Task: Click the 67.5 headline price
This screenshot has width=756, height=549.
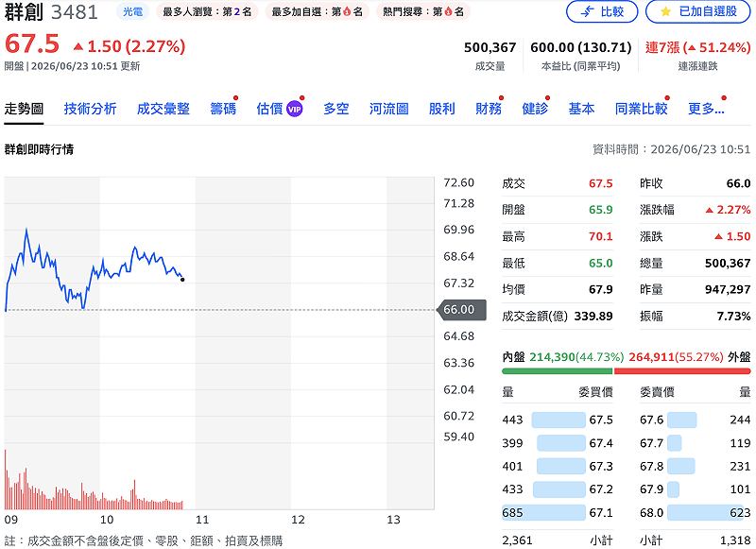Action: (x=32, y=44)
